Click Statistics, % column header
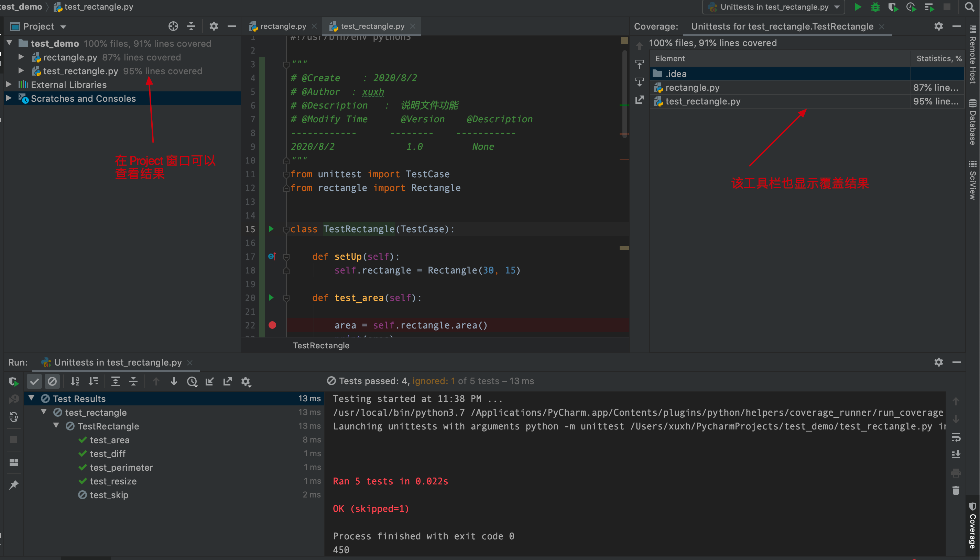Screen dimensions: 980x560 point(938,58)
